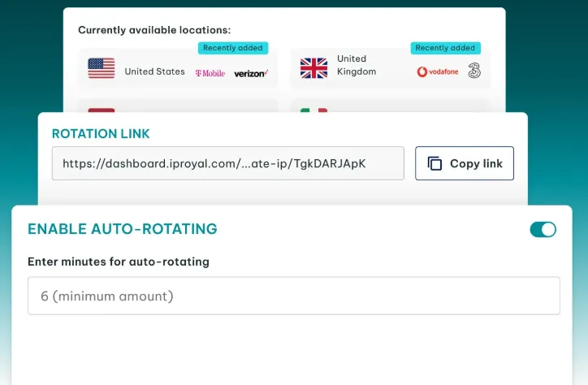Image resolution: width=588 pixels, height=385 pixels.
Task: Click the ENABLE AUTO-ROTATING heading
Action: point(123,229)
